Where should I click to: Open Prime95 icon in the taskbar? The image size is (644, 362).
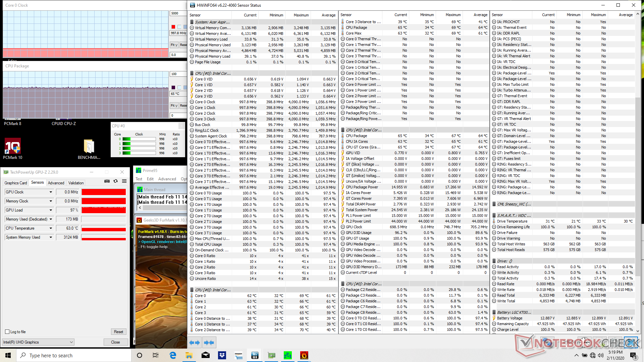288,355
